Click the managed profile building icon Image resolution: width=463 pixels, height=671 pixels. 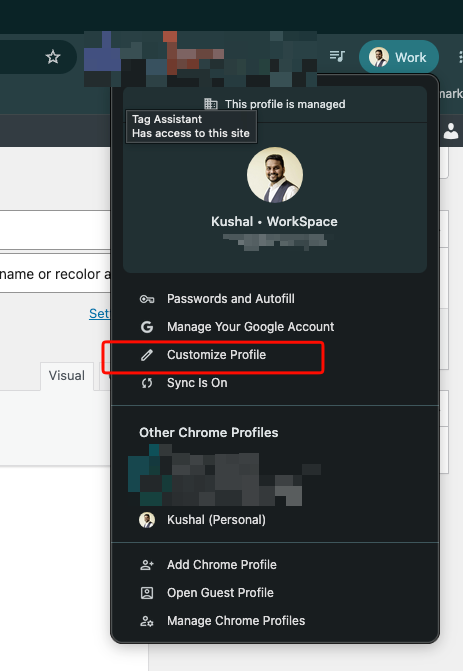tap(211, 104)
